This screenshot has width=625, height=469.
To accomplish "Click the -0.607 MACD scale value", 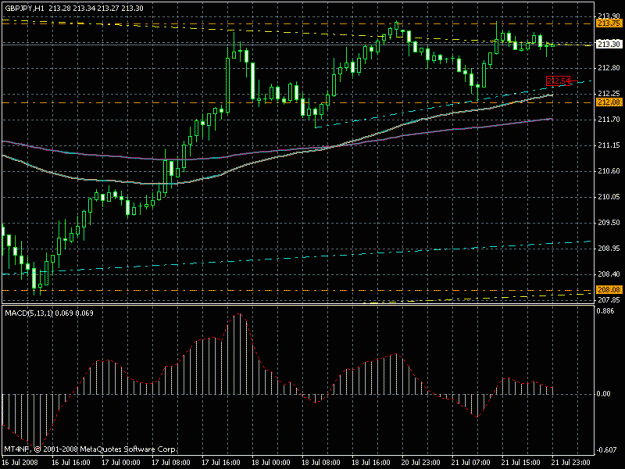I will [606, 450].
